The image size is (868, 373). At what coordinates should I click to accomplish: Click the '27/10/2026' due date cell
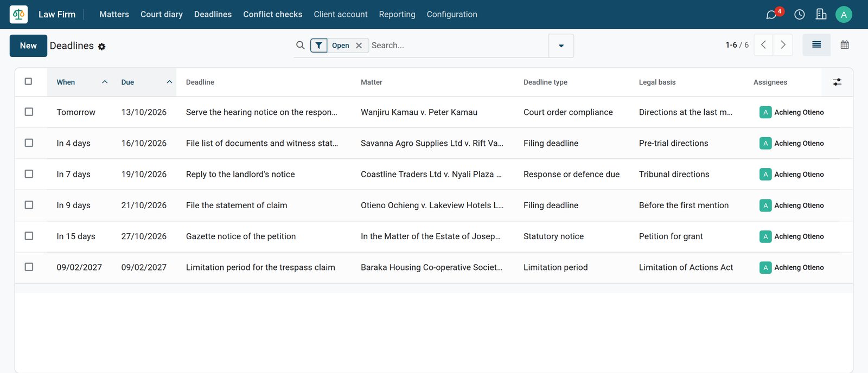pyautogui.click(x=144, y=236)
